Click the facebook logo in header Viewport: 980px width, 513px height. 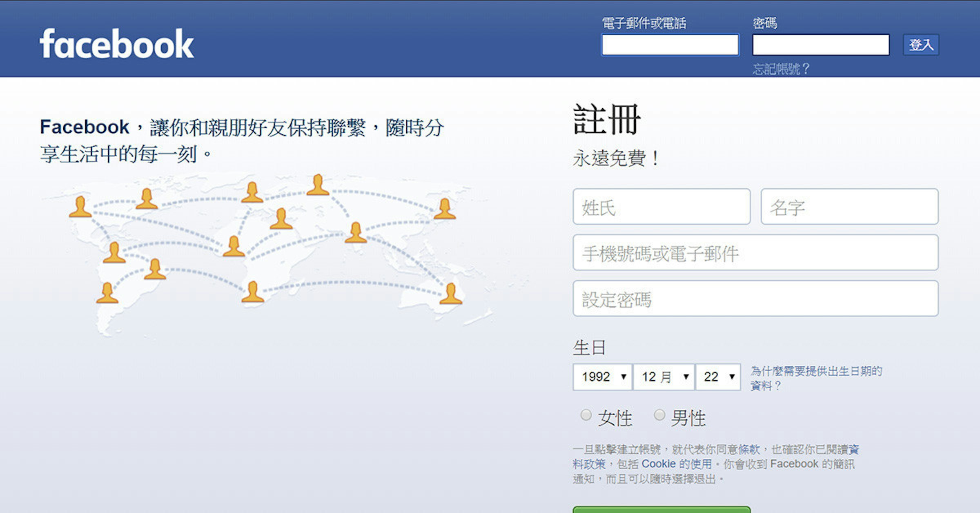116,43
